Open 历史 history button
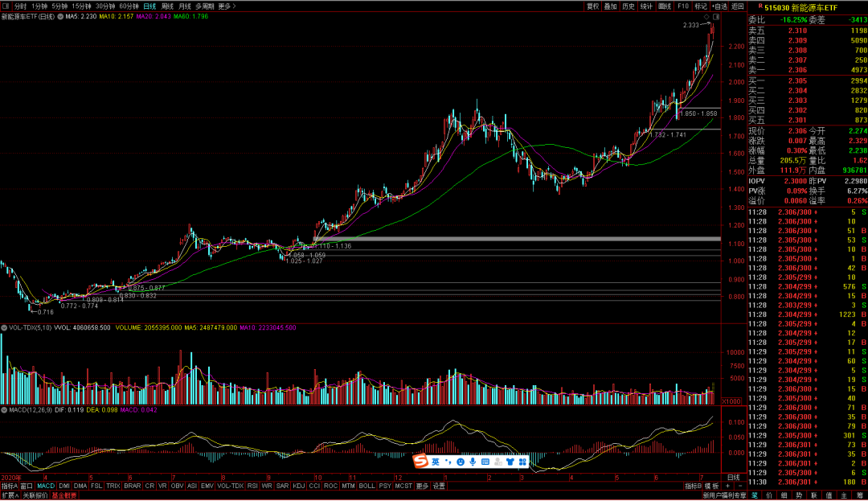This screenshot has width=868, height=501. pyautogui.click(x=628, y=6)
